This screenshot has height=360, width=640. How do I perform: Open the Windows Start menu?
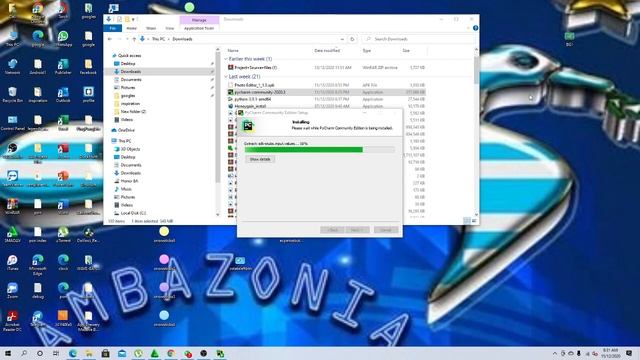pos(7,353)
